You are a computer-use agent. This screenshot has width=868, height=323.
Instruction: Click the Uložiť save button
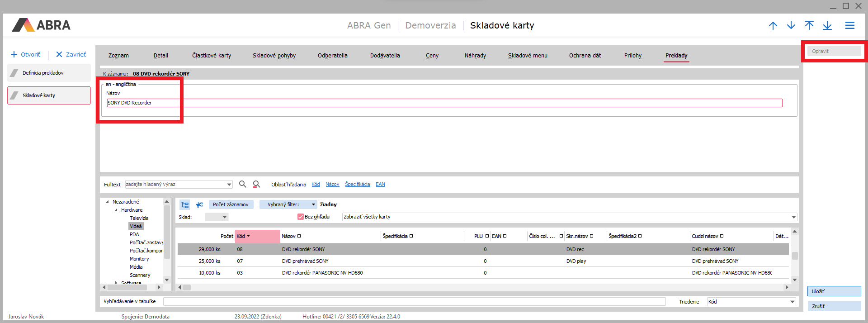[x=834, y=291]
